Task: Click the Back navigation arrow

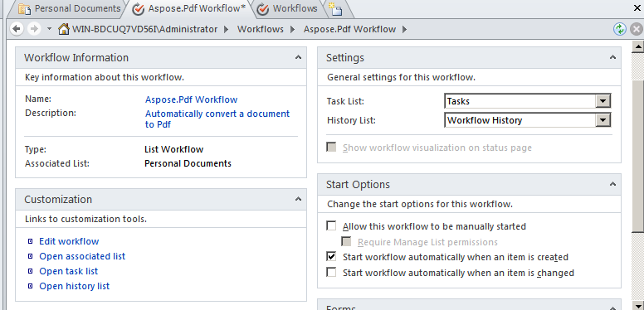Action: tap(17, 29)
